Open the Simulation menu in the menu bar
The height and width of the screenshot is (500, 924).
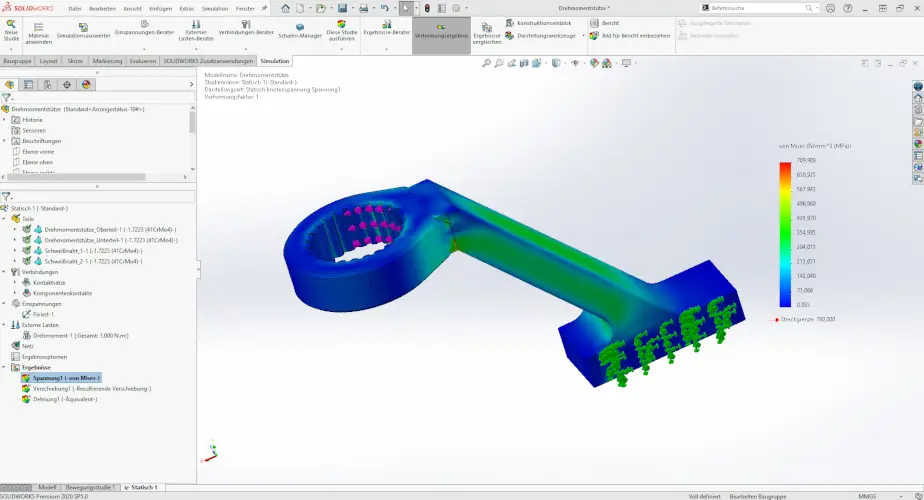coord(215,8)
